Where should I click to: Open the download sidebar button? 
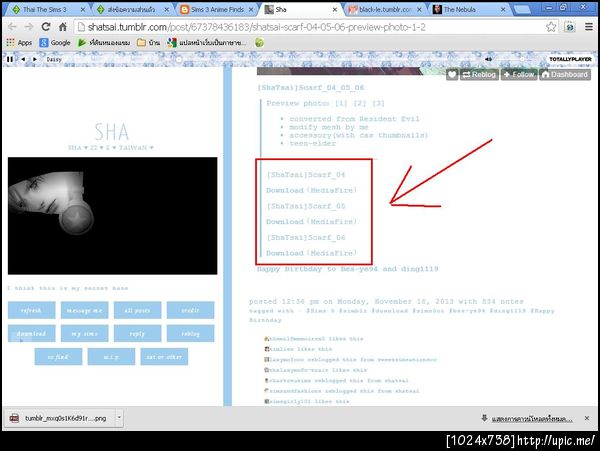click(31, 334)
